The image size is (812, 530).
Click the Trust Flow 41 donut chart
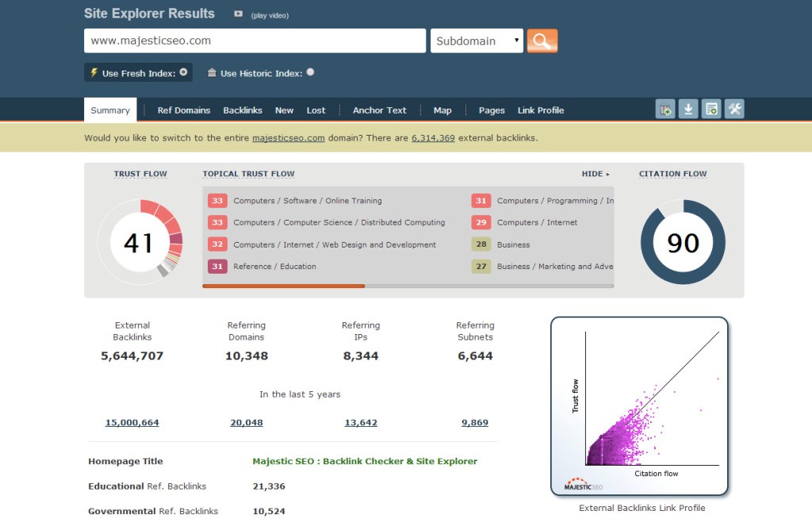pos(140,242)
